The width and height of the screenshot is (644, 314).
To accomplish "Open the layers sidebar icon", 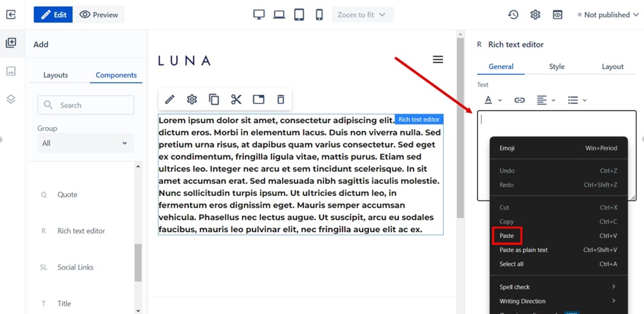I will tap(11, 99).
